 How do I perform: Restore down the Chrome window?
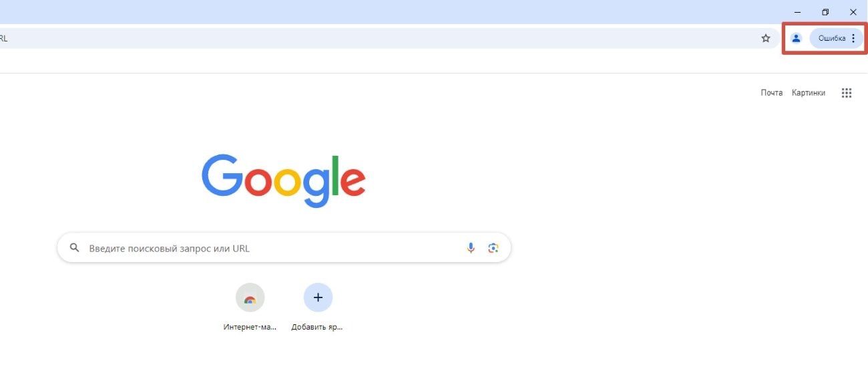(825, 12)
